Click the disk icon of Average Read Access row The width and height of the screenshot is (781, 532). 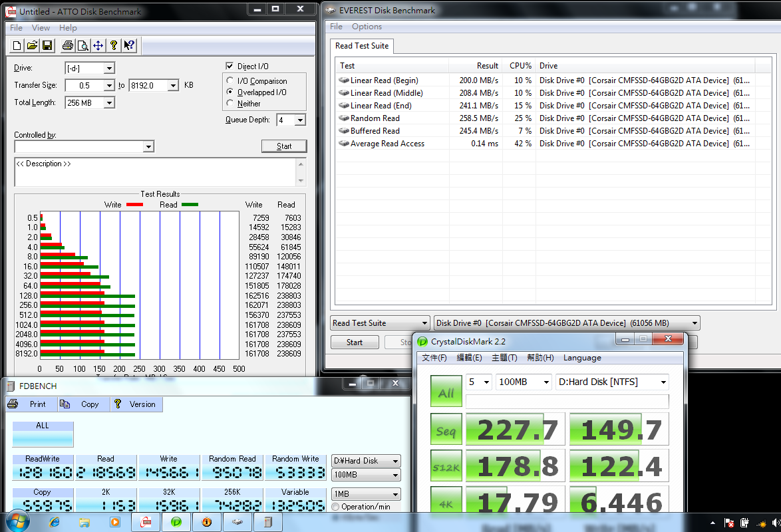[344, 144]
